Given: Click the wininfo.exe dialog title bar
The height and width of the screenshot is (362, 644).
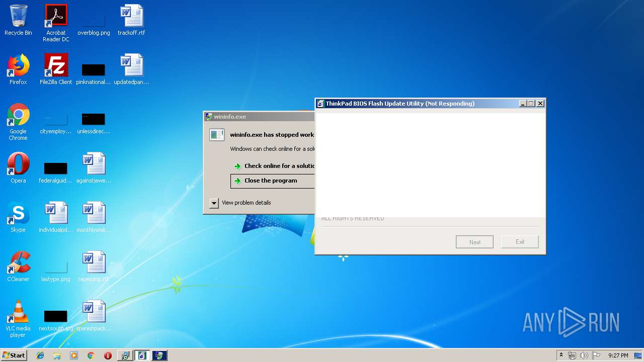Looking at the screenshot, I should [x=259, y=117].
